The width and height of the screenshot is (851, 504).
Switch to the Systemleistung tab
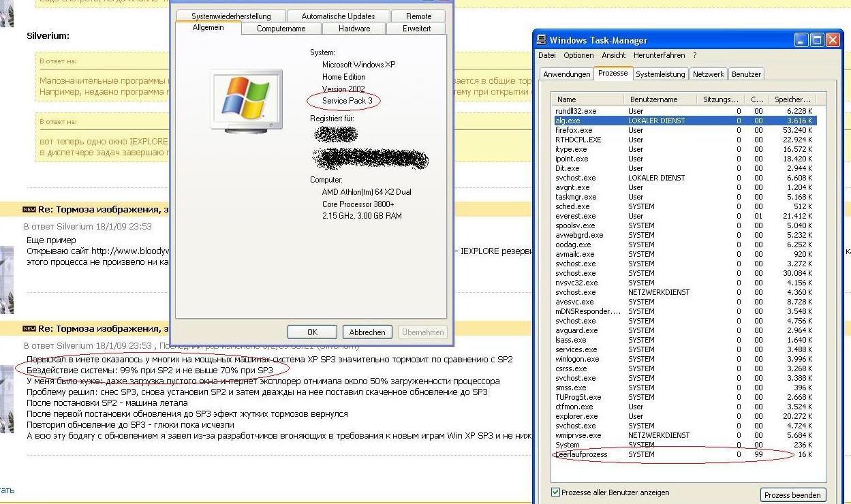pos(660,74)
